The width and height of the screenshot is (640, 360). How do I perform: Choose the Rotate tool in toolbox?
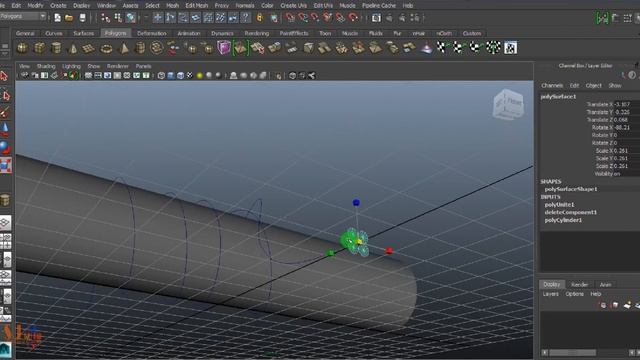point(5,147)
